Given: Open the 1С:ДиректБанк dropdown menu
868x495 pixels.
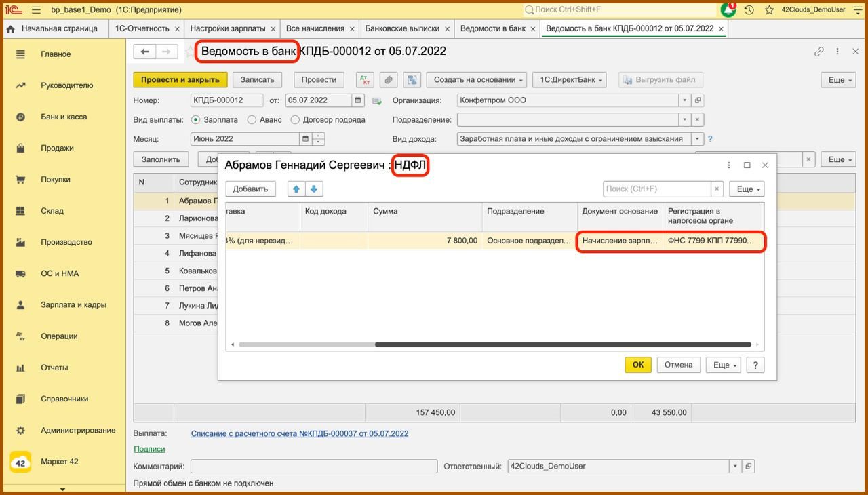Looking at the screenshot, I should 569,80.
